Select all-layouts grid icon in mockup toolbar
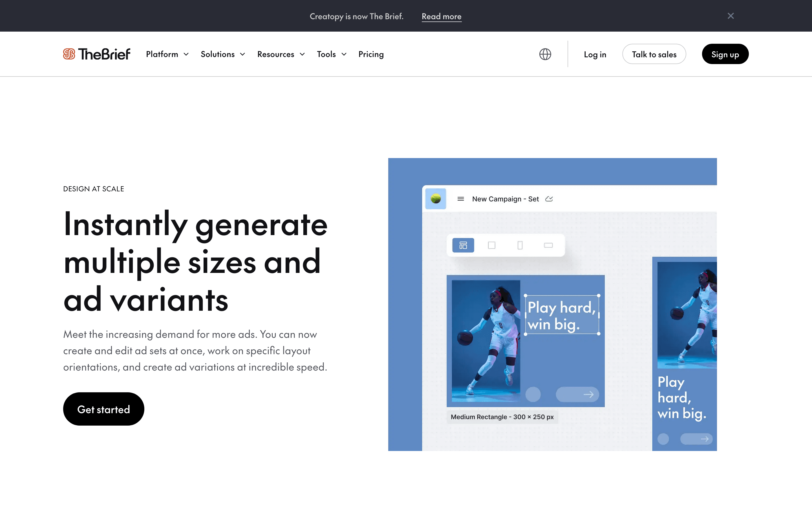The image size is (812, 508). pyautogui.click(x=463, y=245)
